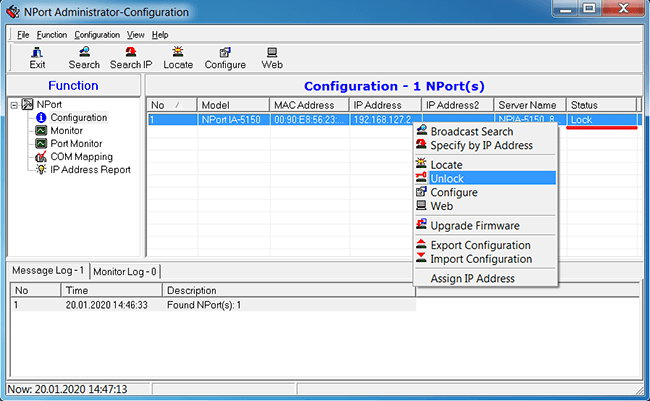Click the Search toolbar icon
The image size is (650, 401).
click(84, 52)
